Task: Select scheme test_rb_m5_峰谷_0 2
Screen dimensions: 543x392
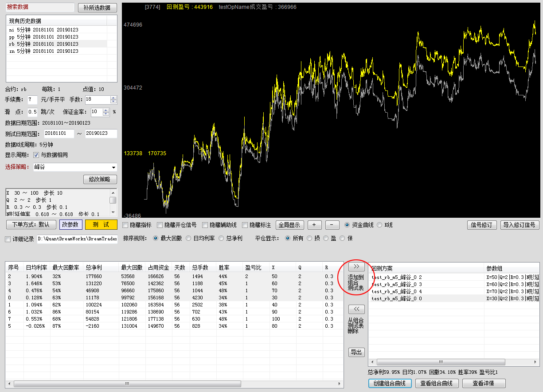Action: point(454,277)
